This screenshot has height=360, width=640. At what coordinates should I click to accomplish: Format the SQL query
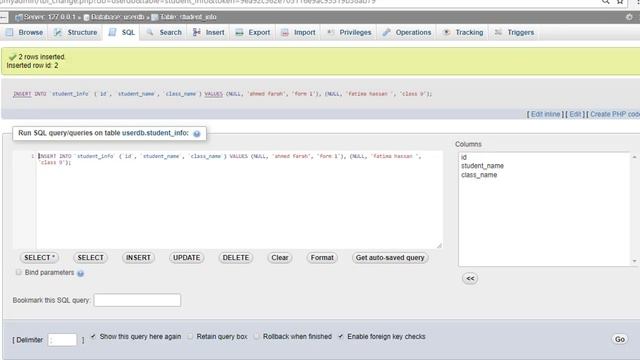(x=322, y=258)
